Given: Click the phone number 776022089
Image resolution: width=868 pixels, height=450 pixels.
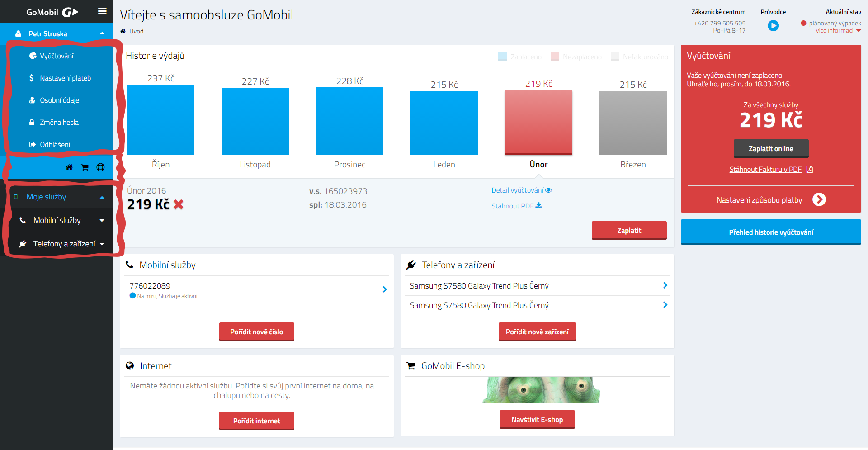Looking at the screenshot, I should [150, 286].
